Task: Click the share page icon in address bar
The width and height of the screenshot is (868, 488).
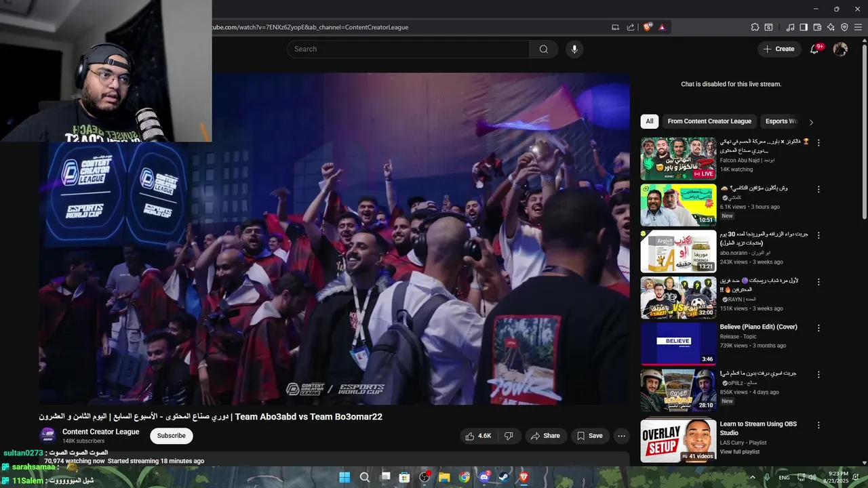Action: 631,27
